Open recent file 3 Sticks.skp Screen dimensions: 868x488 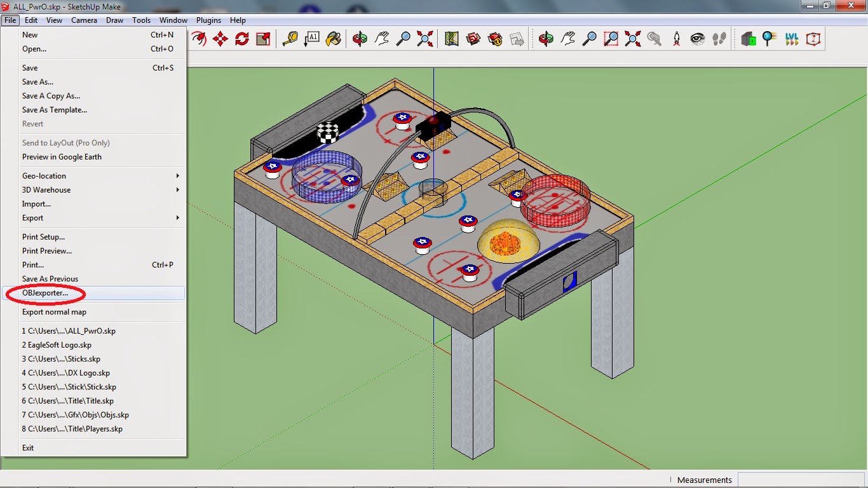[x=93, y=359]
